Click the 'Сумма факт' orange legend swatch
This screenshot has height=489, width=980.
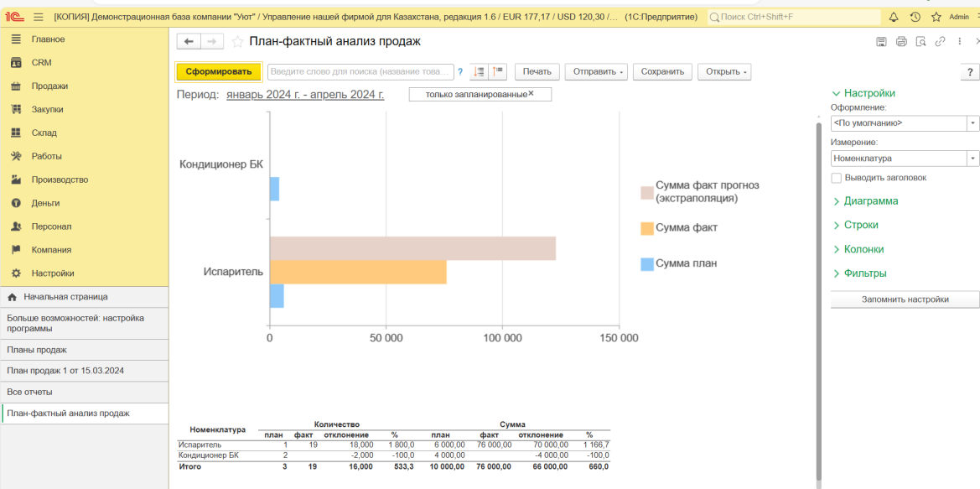[x=646, y=228]
